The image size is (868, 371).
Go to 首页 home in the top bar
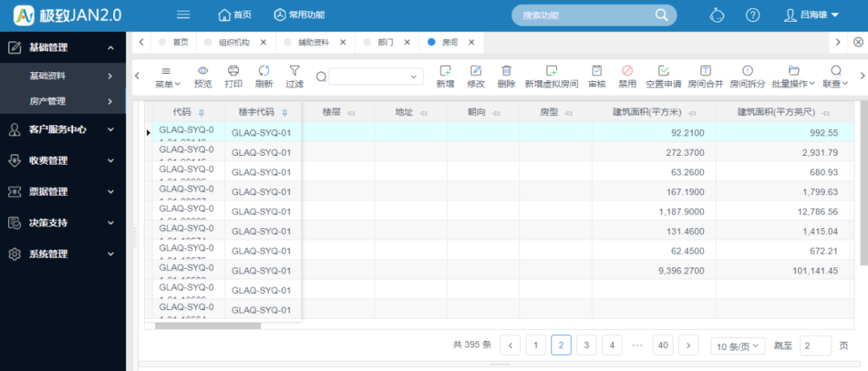[235, 15]
